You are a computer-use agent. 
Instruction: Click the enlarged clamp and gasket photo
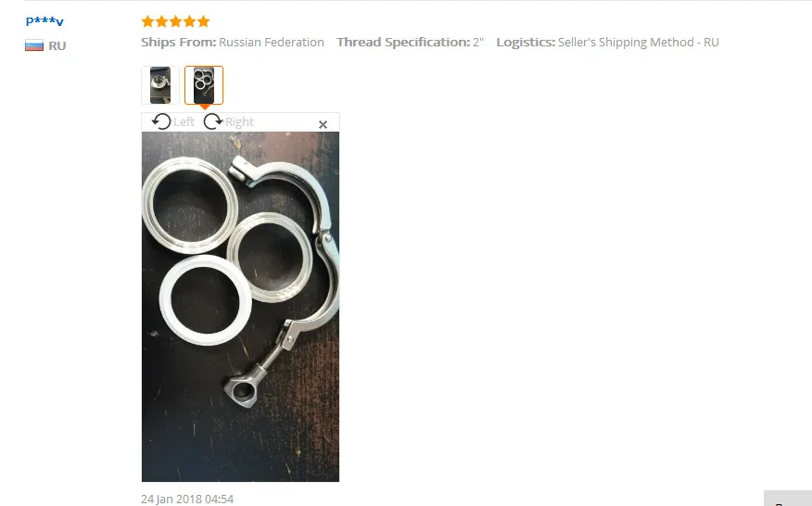240,307
